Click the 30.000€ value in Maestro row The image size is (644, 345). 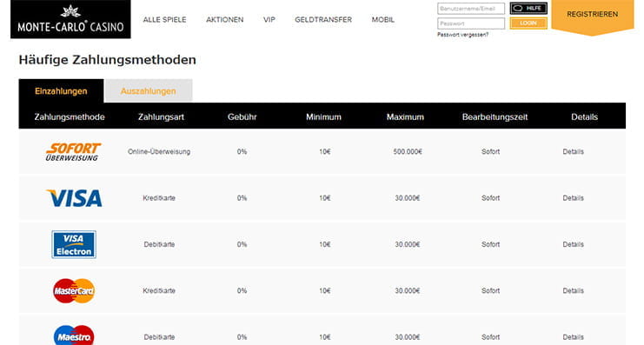click(x=408, y=337)
